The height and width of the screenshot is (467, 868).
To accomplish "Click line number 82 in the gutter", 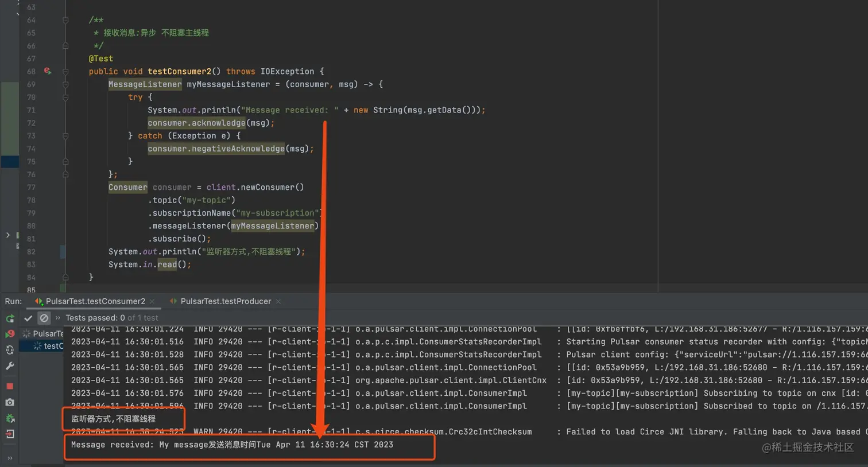I will [x=31, y=252].
